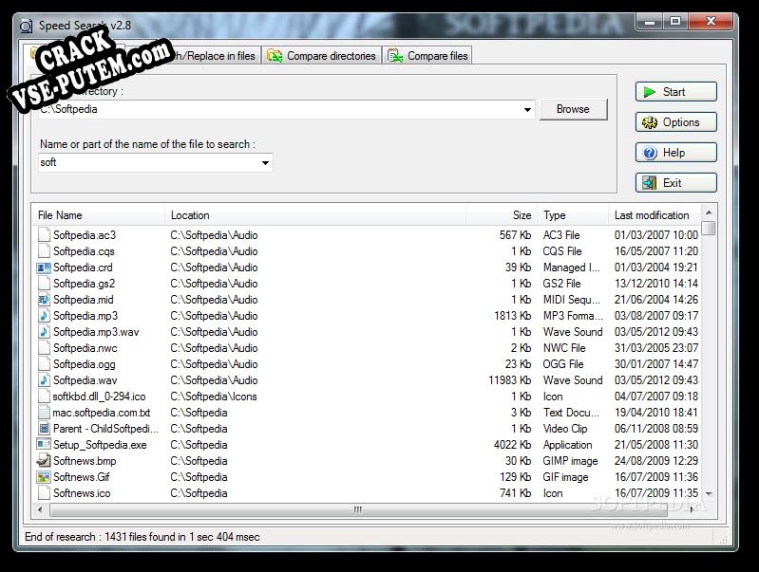
Task: Click the Softpedia.crd file icon
Action: pyautogui.click(x=44, y=267)
